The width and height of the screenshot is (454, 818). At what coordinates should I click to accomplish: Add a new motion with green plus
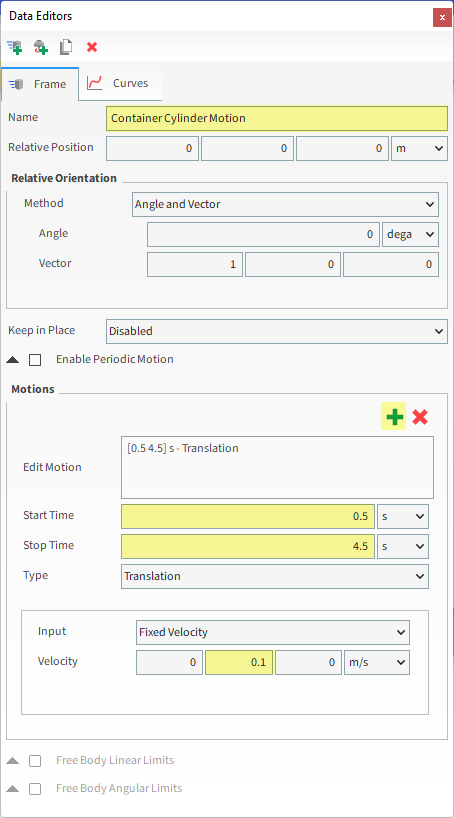(x=395, y=417)
